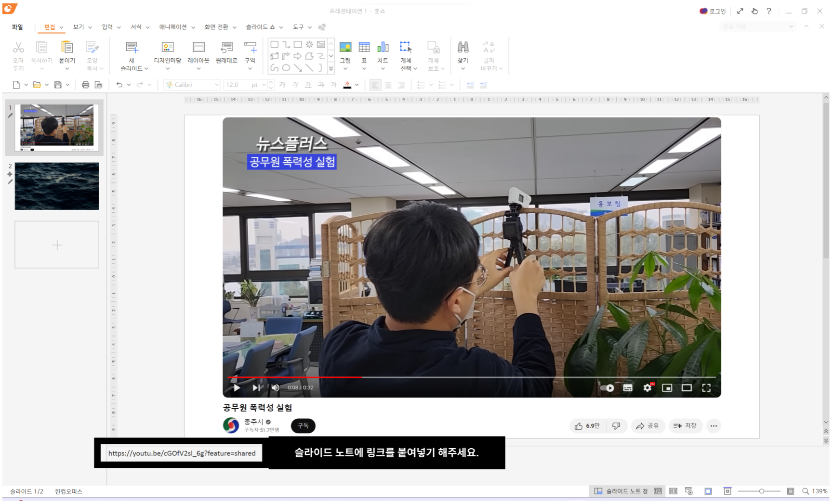Click the print icon in the toolbar
The height and width of the screenshot is (504, 833).
pyautogui.click(x=86, y=85)
